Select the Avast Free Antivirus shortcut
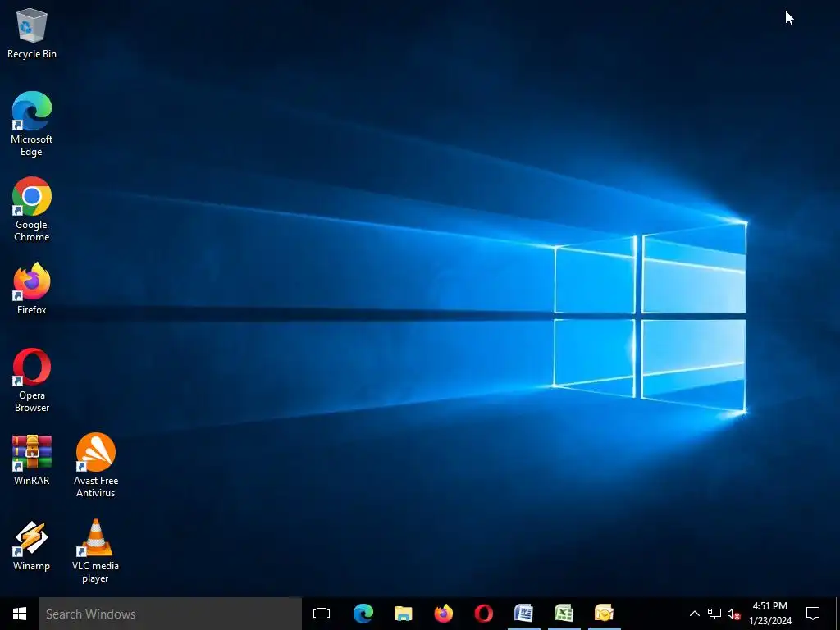 96,465
